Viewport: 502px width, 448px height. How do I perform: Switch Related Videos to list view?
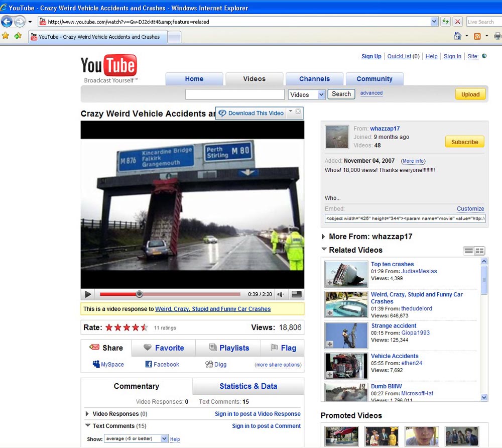point(468,251)
